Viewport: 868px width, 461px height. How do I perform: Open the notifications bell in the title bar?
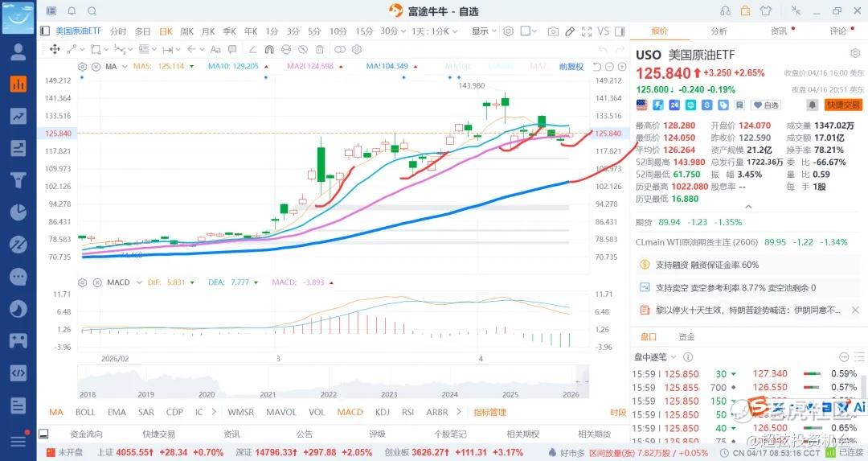pos(72,10)
